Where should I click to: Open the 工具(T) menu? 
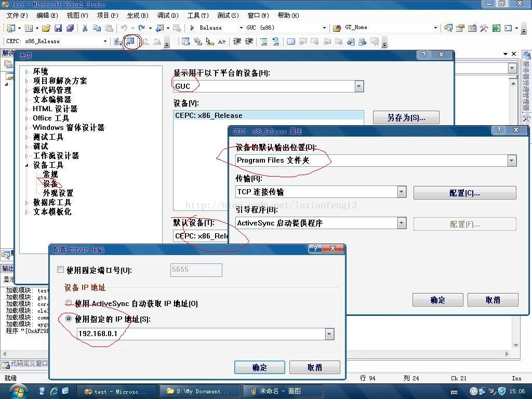(198, 15)
